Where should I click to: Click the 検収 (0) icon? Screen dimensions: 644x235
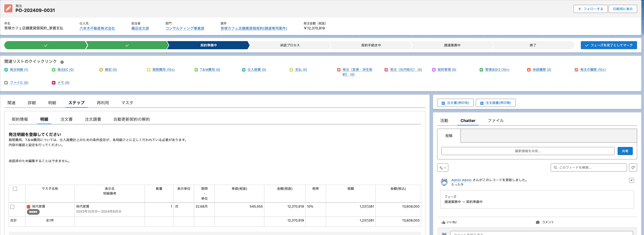click(x=101, y=70)
